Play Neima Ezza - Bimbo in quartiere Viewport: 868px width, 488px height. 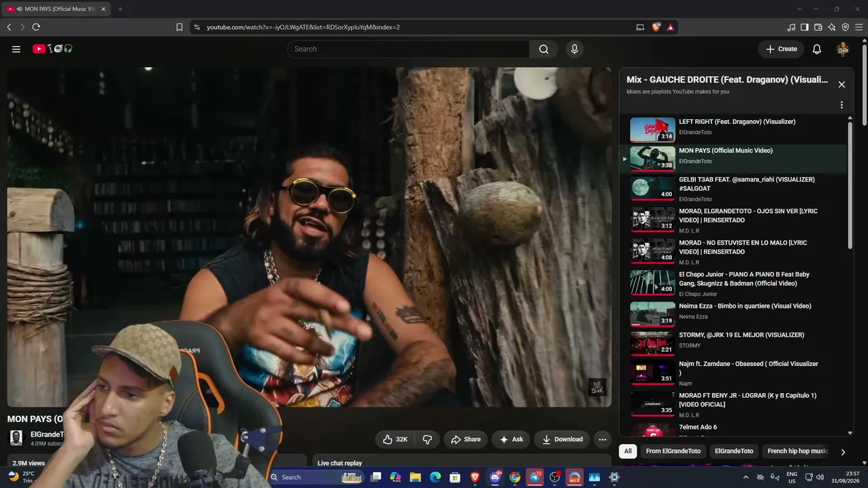coord(734,313)
